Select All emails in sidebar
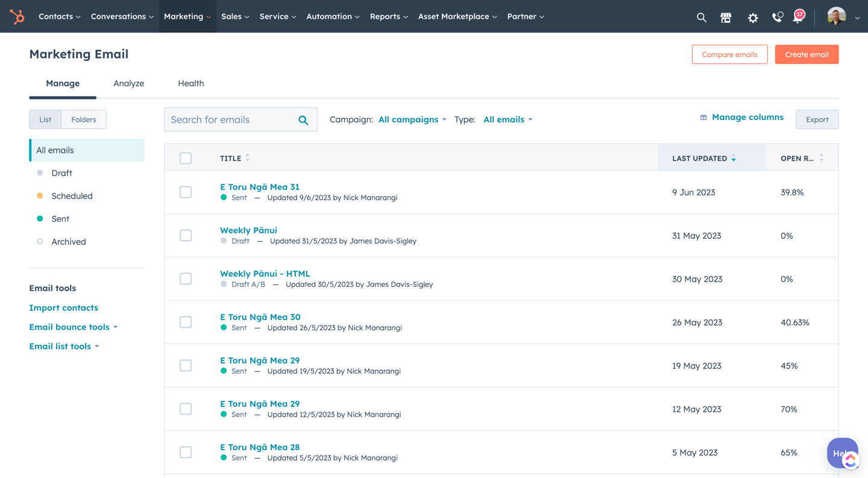 click(87, 150)
